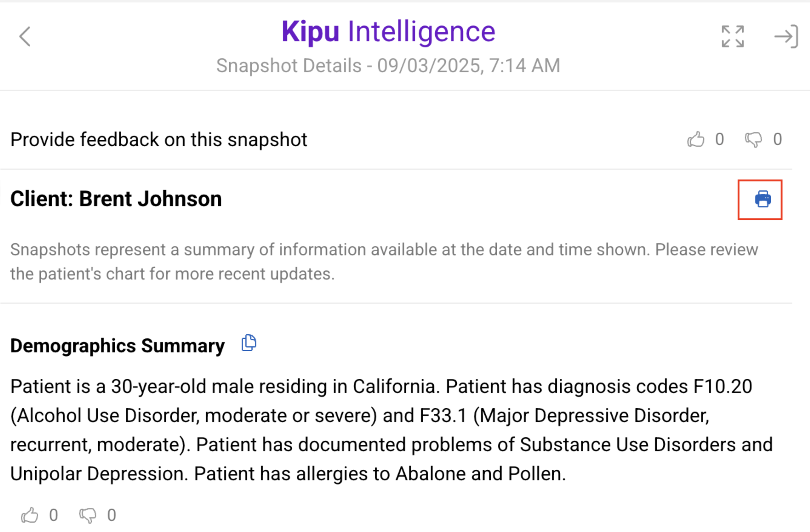810x532 pixels.
Task: Print Brent Johnson's snapshot
Action: [762, 200]
